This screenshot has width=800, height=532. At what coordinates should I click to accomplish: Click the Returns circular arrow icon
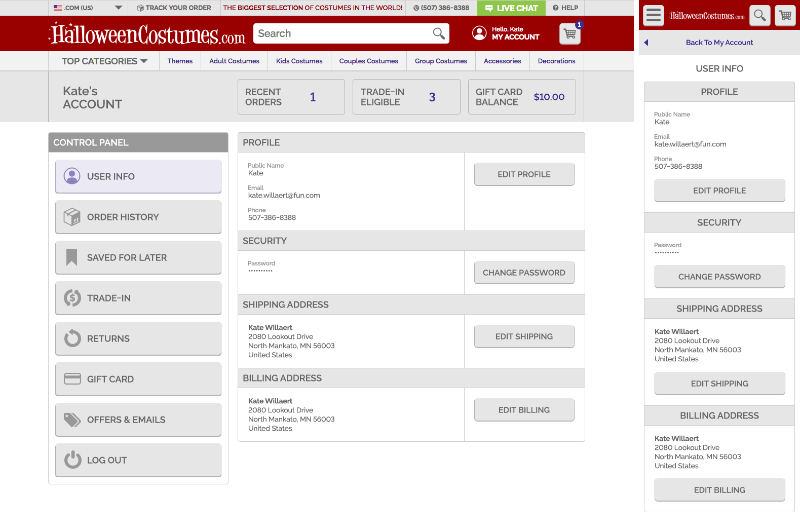pos(72,338)
